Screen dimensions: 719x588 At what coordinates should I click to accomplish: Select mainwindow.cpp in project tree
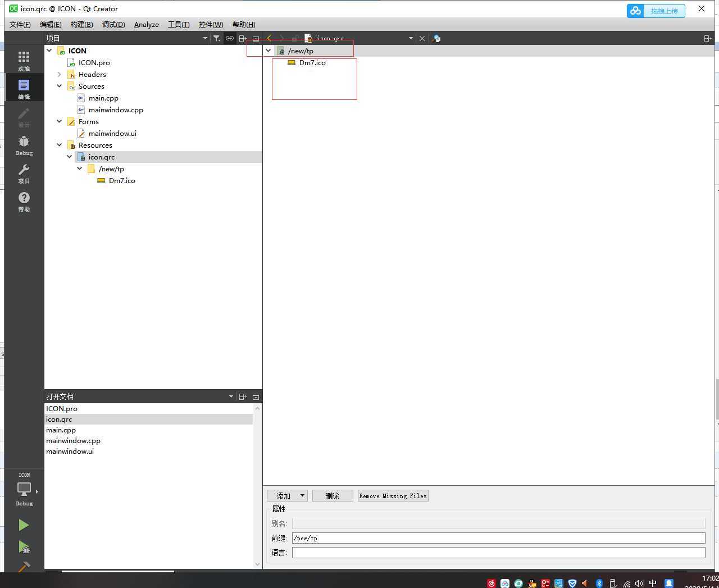pyautogui.click(x=116, y=110)
